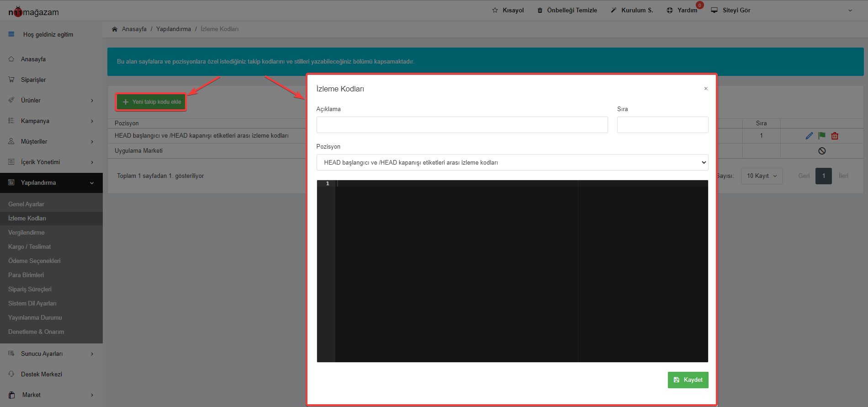Click the Pozisyon column header

127,123
